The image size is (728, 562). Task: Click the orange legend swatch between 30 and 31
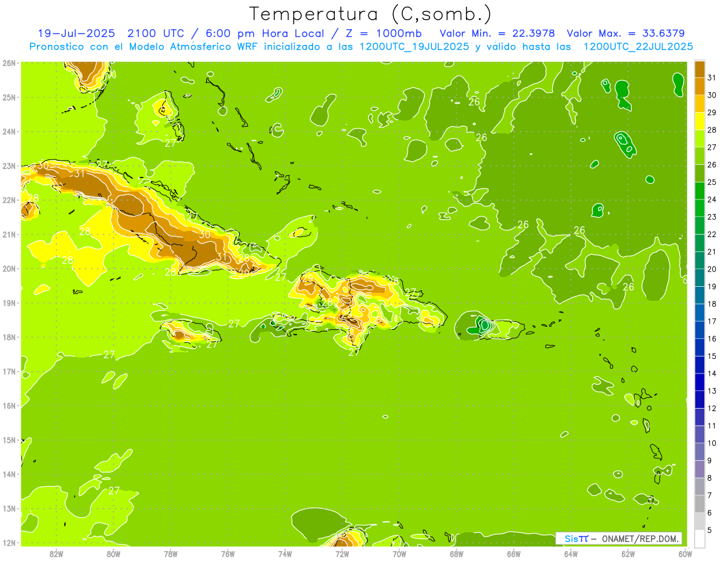click(699, 87)
